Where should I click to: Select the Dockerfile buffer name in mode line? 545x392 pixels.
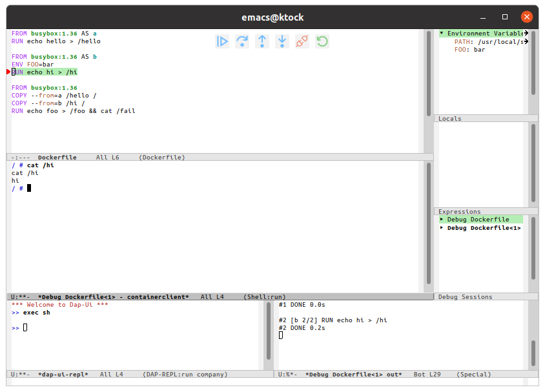click(x=57, y=158)
